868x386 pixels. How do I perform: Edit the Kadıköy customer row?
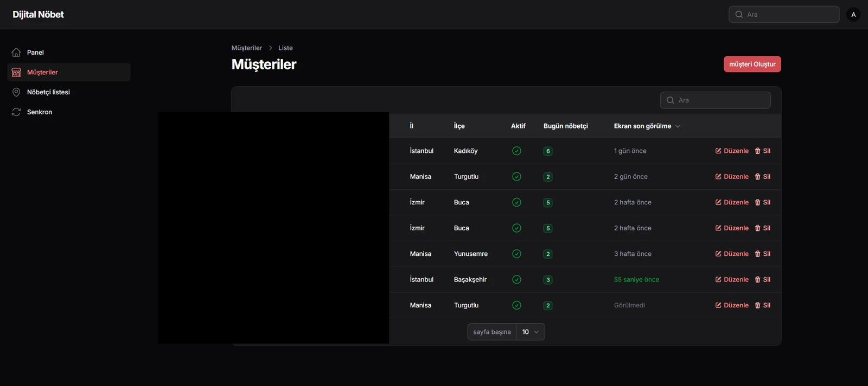(x=732, y=151)
